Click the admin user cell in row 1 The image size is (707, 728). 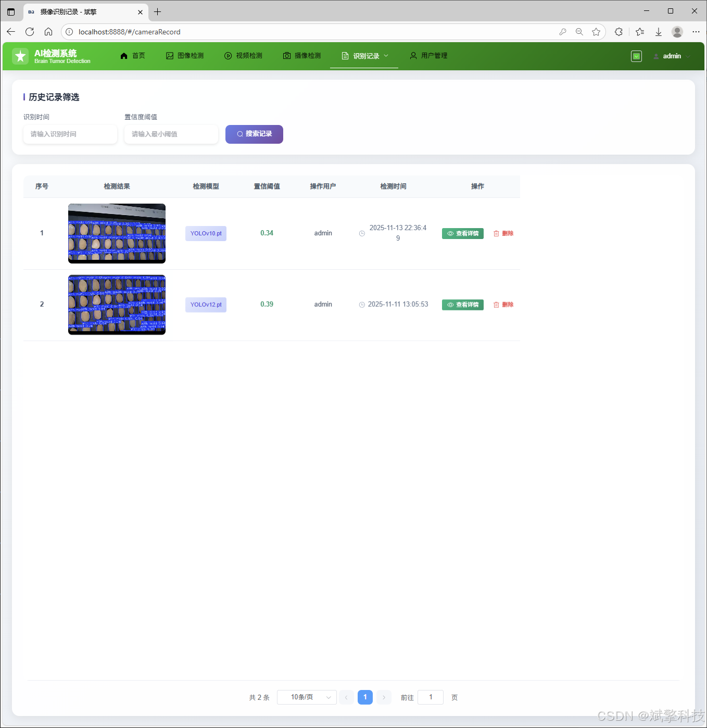click(x=323, y=233)
